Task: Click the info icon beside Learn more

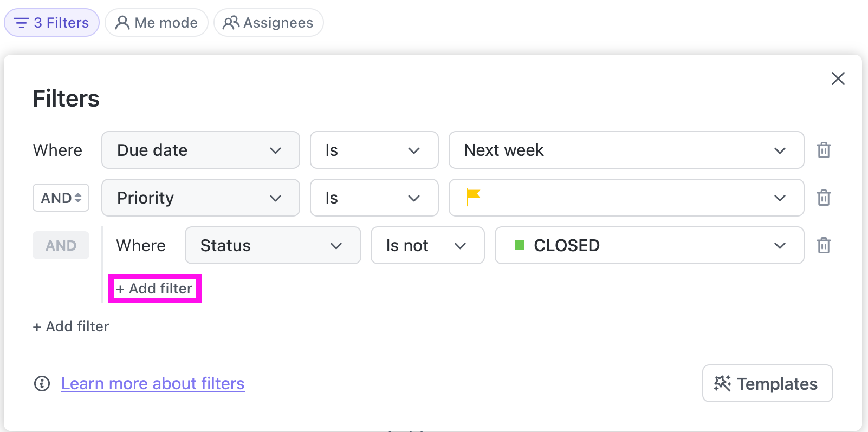Action: [x=42, y=384]
